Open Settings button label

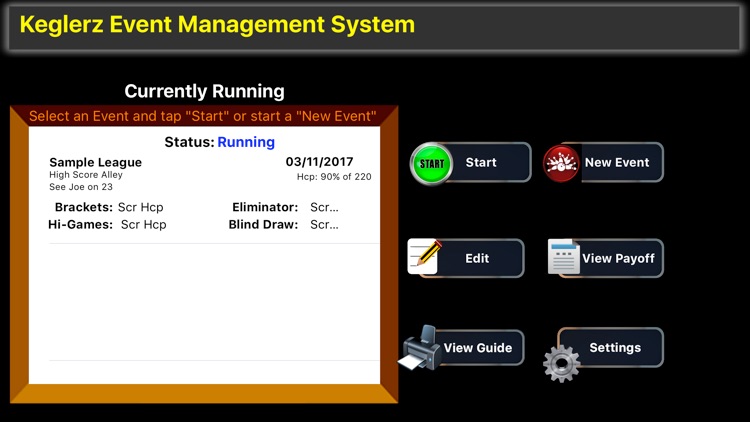(x=615, y=347)
